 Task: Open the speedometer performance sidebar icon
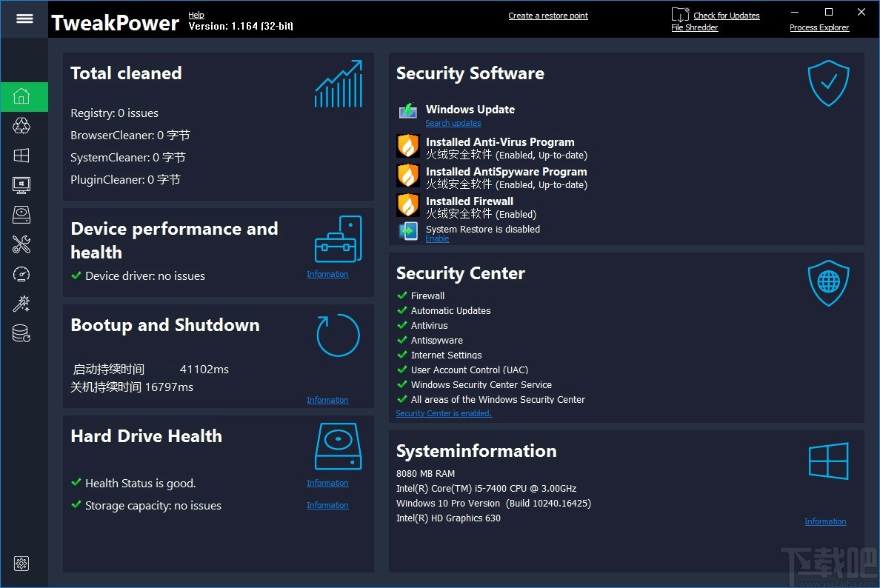(x=21, y=274)
